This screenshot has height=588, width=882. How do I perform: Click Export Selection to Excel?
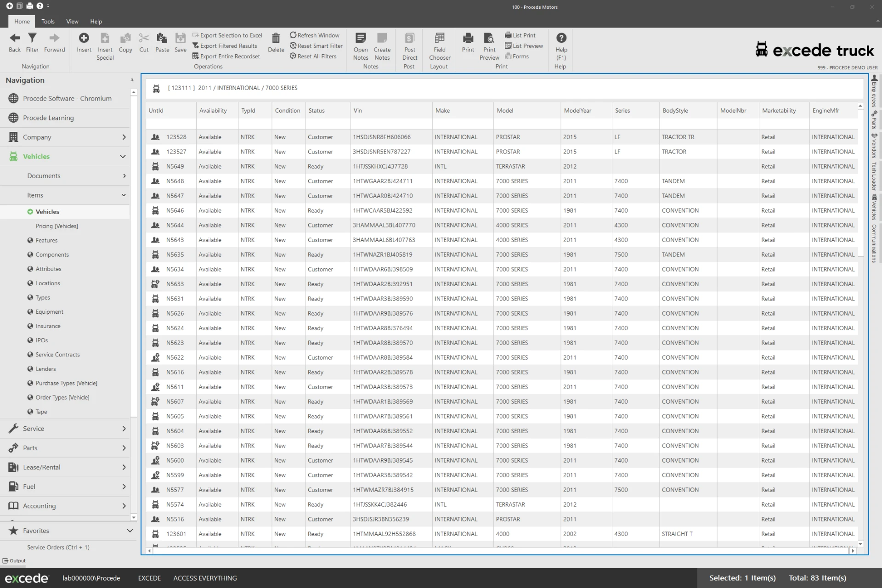click(x=227, y=35)
